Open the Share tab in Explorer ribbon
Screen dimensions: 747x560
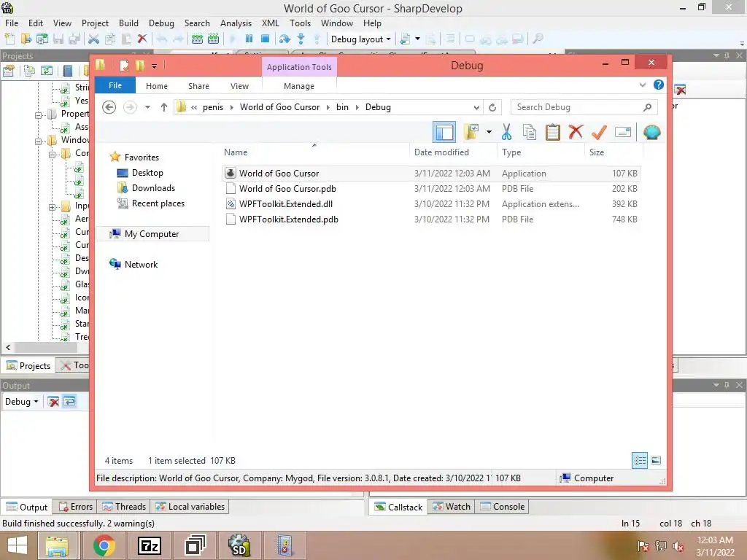198,86
